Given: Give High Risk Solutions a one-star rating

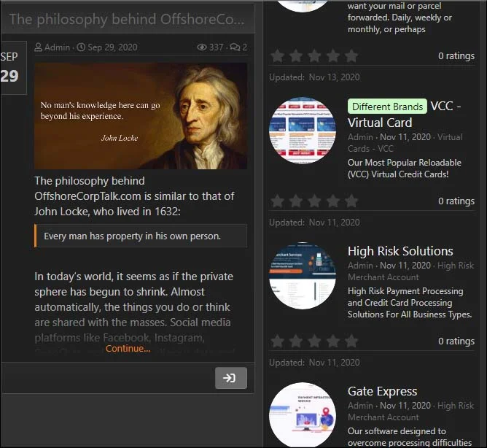Looking at the screenshot, I should tap(277, 341).
